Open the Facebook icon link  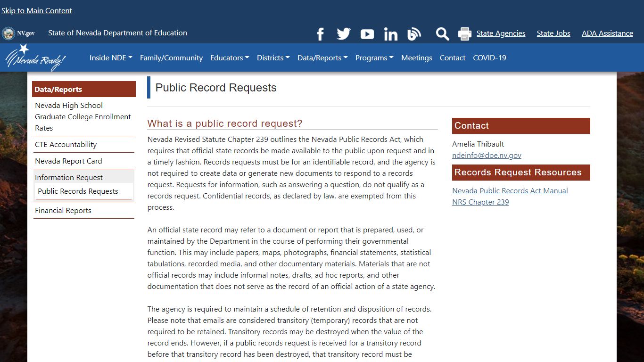tap(320, 34)
